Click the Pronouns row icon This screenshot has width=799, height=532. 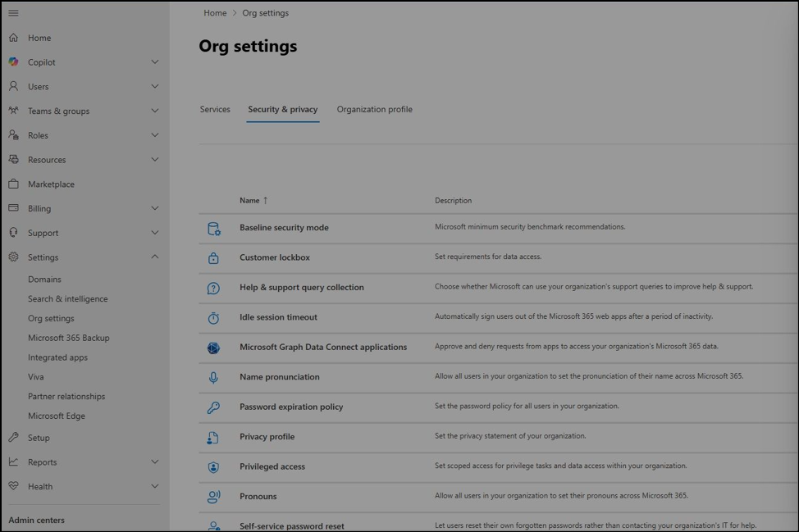point(213,497)
